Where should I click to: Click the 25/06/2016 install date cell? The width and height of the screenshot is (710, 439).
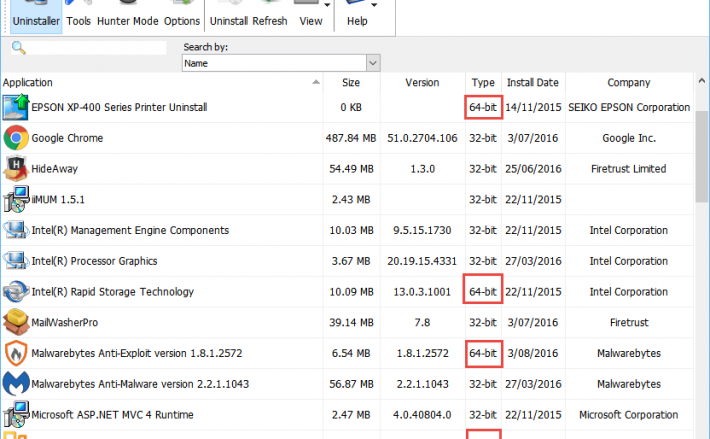point(533,169)
